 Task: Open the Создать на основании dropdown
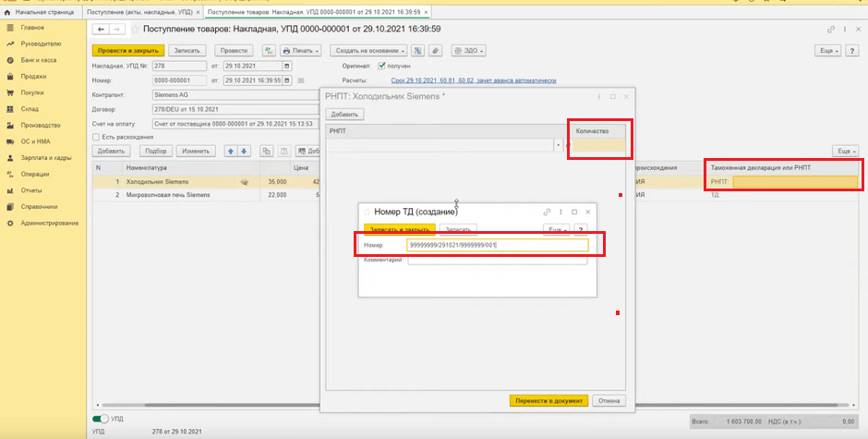pyautogui.click(x=366, y=50)
